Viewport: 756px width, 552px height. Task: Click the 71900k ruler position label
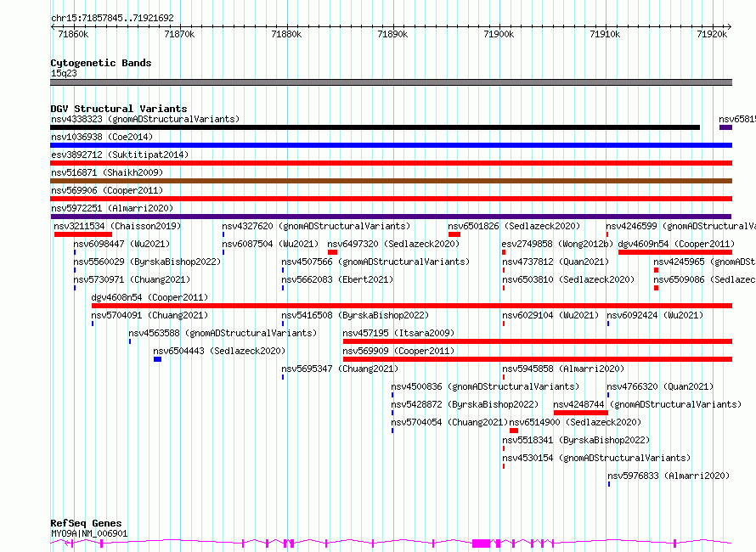tap(499, 34)
